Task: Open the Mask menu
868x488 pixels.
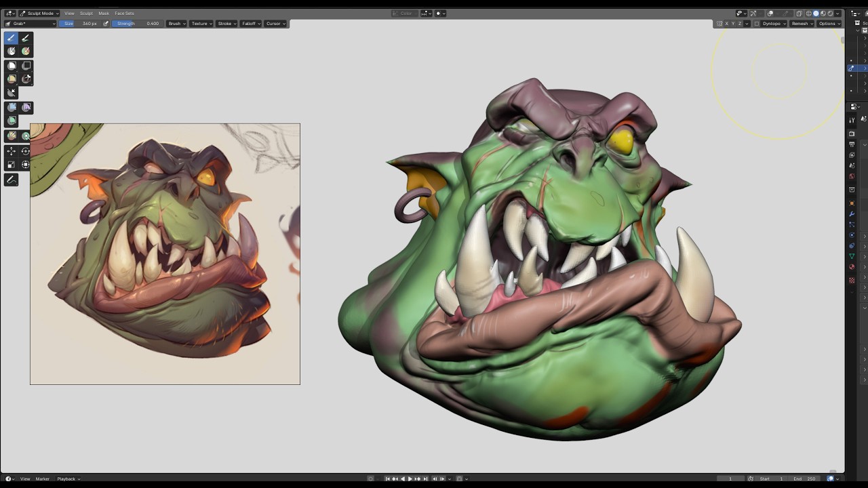Action: [x=104, y=14]
